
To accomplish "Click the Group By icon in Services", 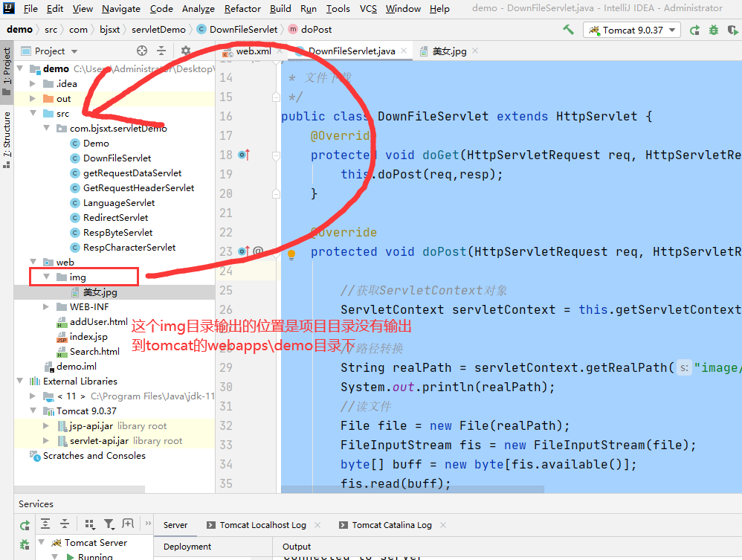I will [89, 524].
